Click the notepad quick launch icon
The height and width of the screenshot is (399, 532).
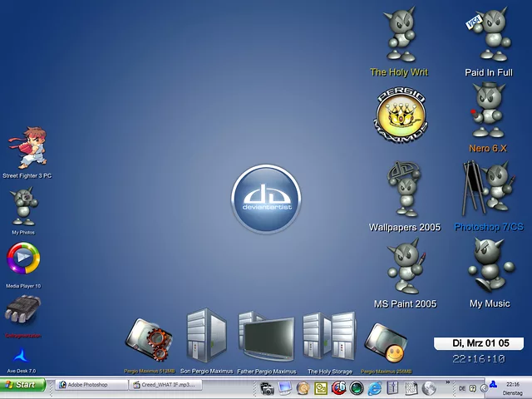click(411, 388)
